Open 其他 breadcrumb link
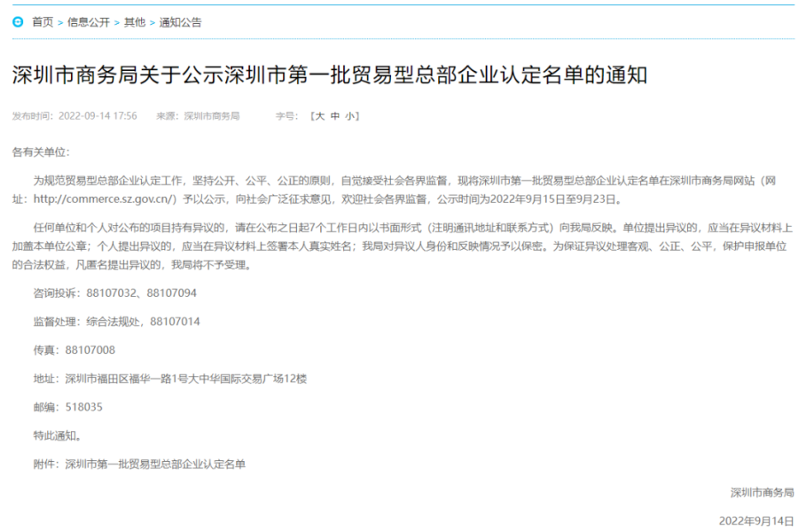 (135, 22)
